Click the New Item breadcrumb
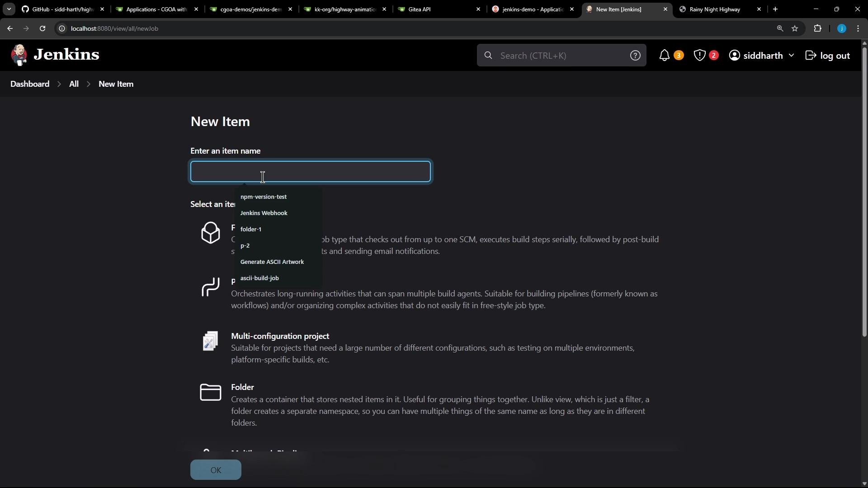This screenshot has height=488, width=868. click(116, 84)
